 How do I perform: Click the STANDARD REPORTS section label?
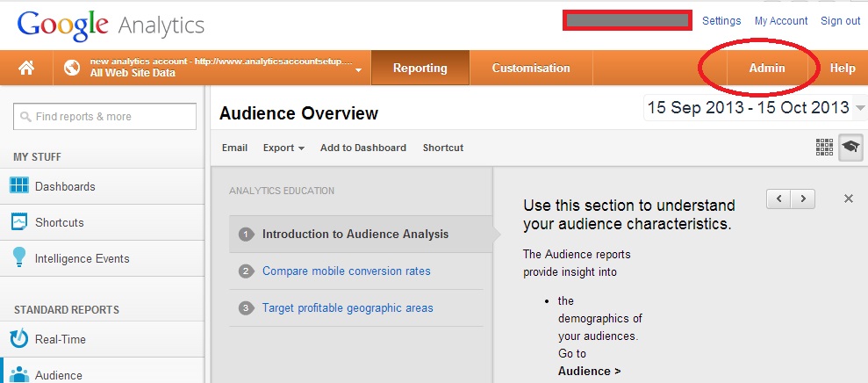(67, 310)
